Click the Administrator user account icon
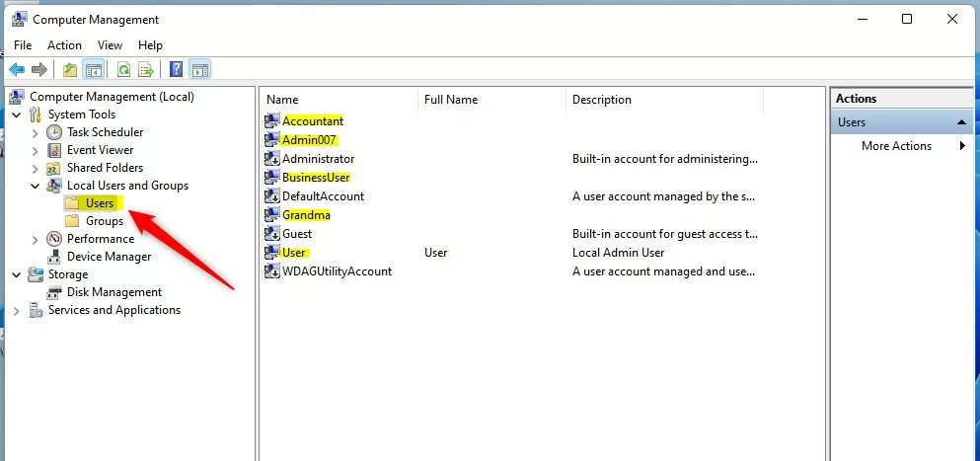The image size is (980, 461). pos(271,159)
